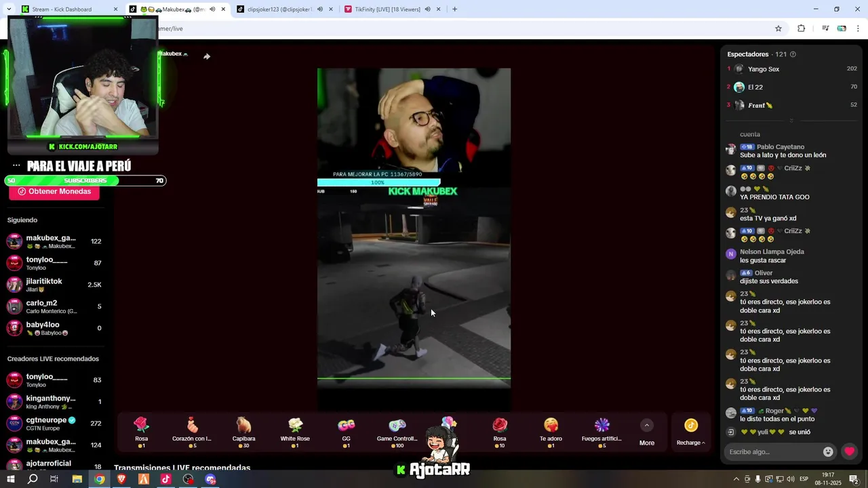Open kinganthony live channel
Screen dimensions: 868x488
pos(54,401)
